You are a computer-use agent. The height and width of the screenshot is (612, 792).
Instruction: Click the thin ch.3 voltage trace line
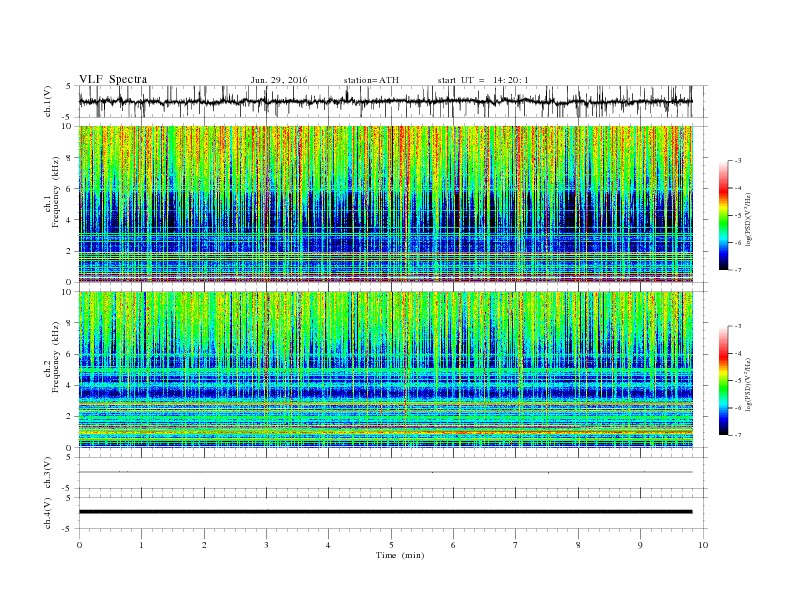pyautogui.click(x=385, y=472)
